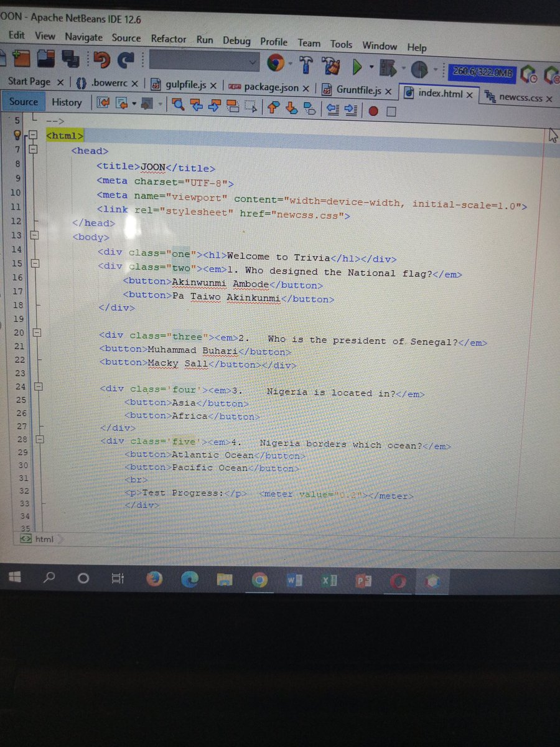Open the .bowerrc tab
The image size is (560, 747).
click(x=109, y=83)
